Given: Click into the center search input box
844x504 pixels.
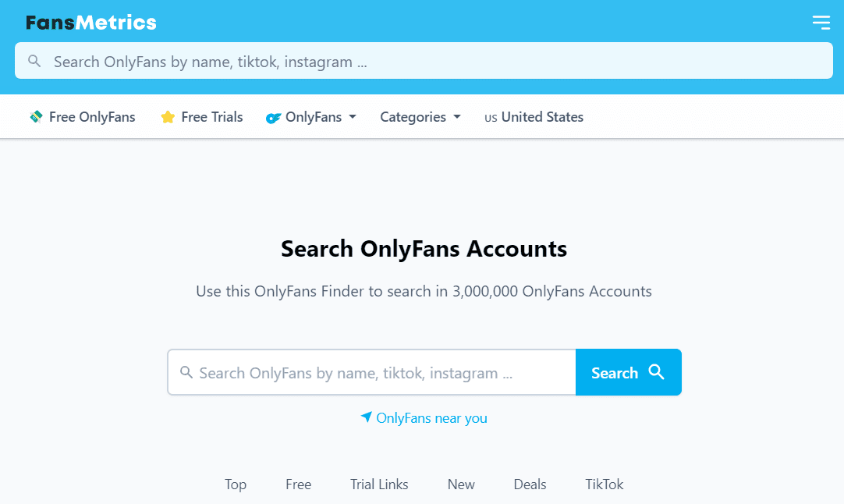Looking at the screenshot, I should point(382,373).
